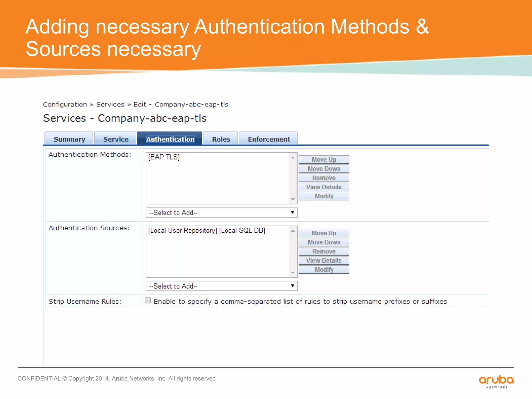Open the Summary tab

(x=69, y=139)
